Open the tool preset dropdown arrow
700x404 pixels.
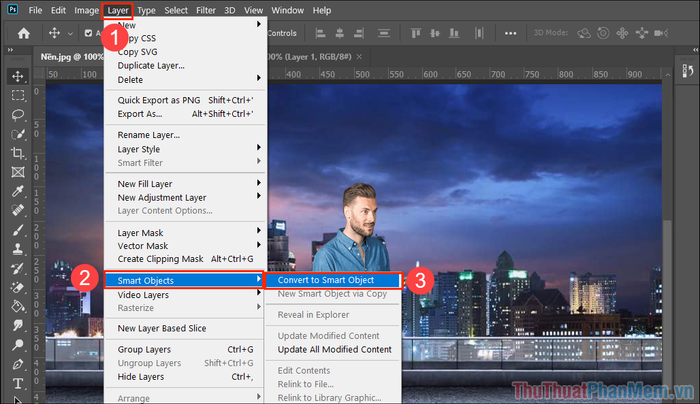(x=70, y=33)
